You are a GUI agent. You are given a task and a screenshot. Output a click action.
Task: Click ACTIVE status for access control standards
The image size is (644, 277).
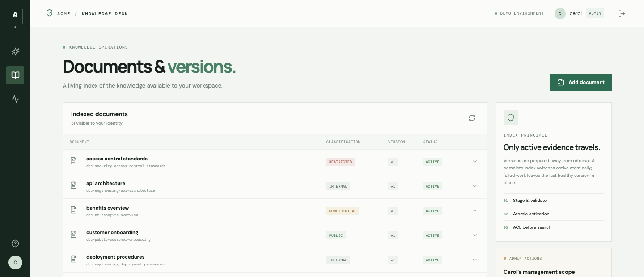coord(432,162)
